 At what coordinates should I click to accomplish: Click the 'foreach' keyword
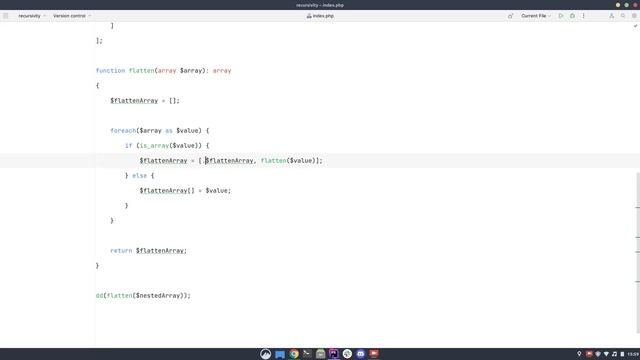click(x=123, y=131)
